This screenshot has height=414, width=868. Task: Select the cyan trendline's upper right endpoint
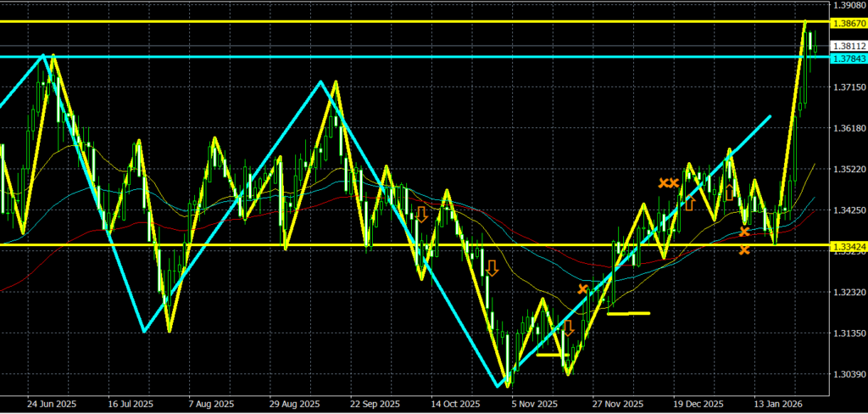[770, 116]
